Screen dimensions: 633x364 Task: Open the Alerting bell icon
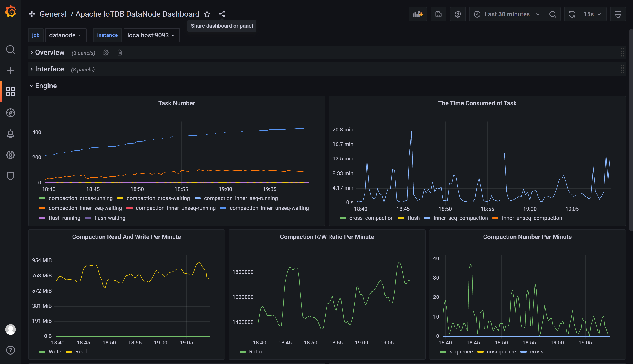click(x=11, y=134)
